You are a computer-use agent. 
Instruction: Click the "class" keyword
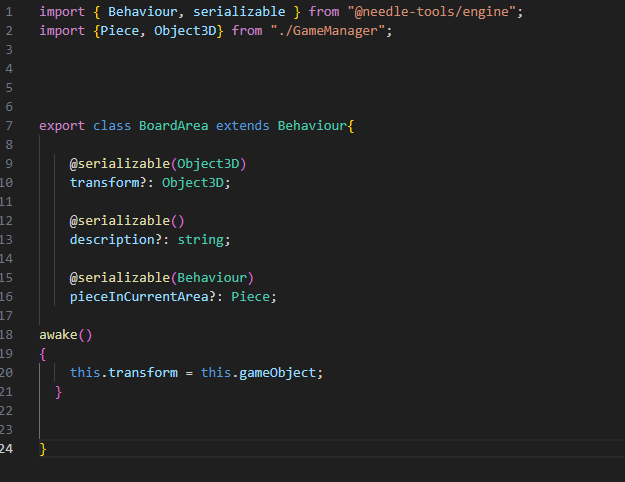pos(112,126)
